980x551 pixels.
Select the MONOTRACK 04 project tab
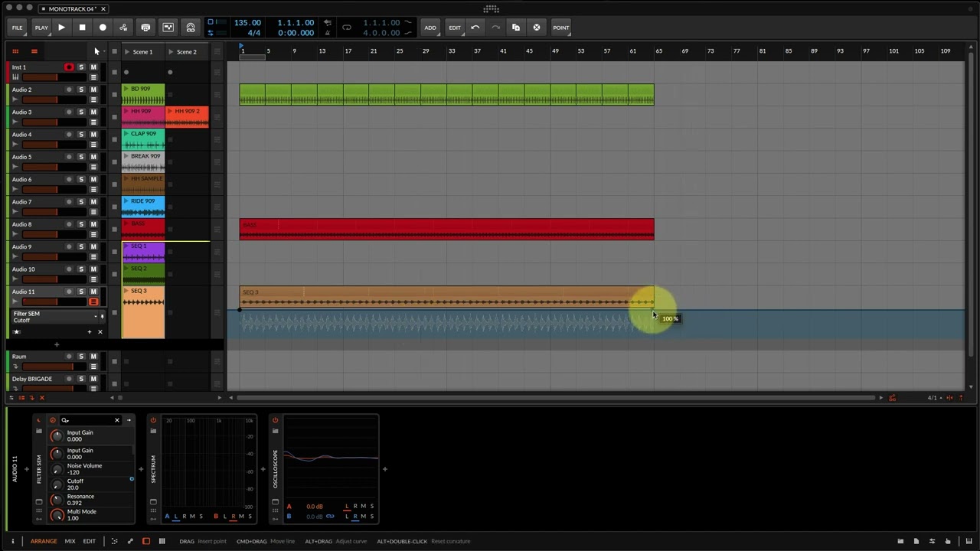coord(73,8)
